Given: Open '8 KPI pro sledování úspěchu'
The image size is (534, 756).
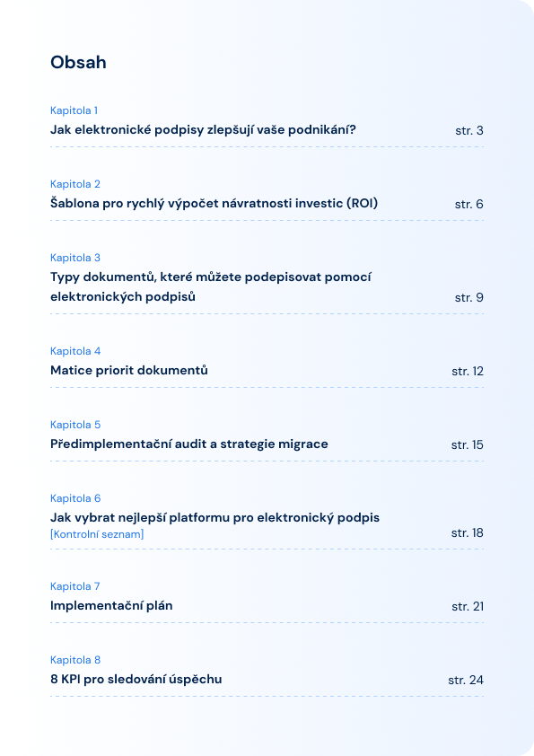Looking at the screenshot, I should pyautogui.click(x=136, y=680).
